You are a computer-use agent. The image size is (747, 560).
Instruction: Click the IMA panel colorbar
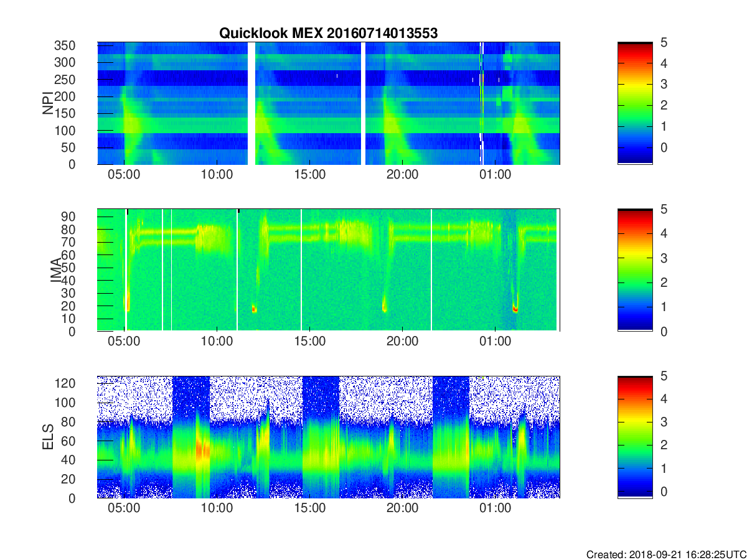pyautogui.click(x=635, y=270)
